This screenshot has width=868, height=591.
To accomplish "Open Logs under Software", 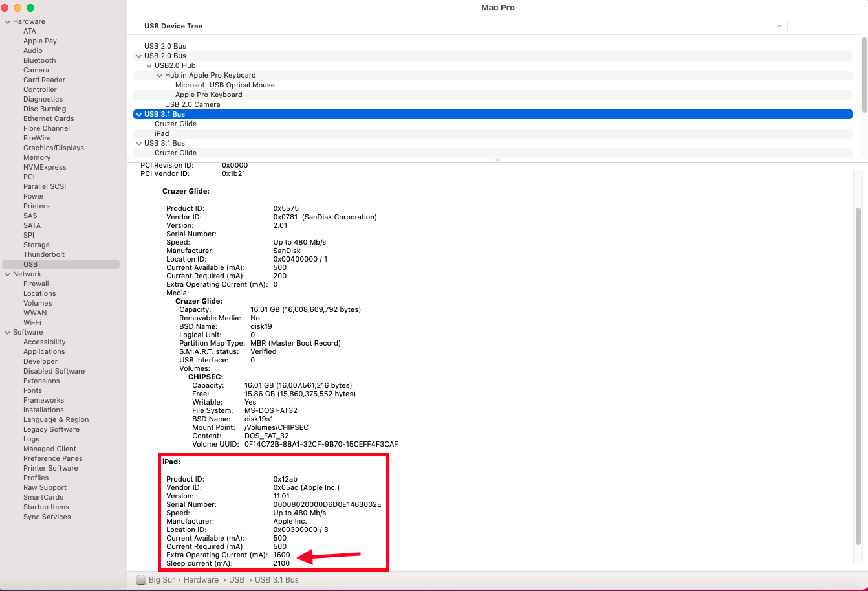I will pos(31,439).
